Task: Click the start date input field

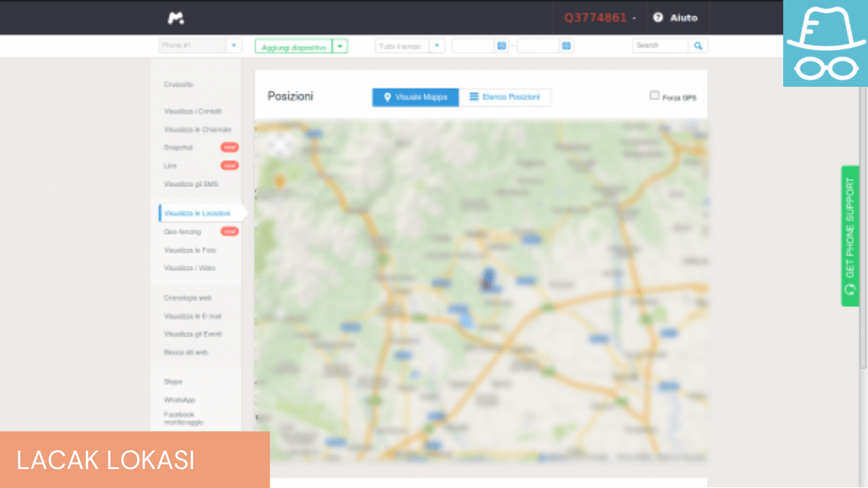Action: pos(473,45)
